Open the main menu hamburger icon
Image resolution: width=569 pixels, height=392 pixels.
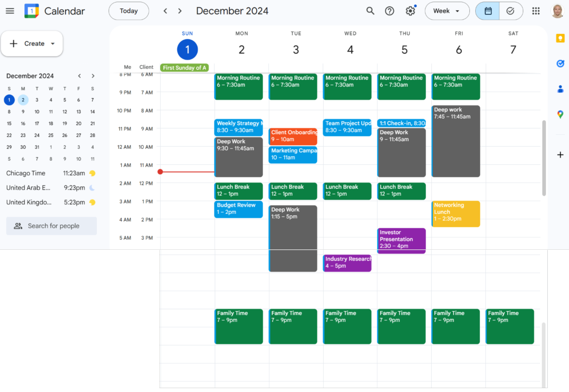pos(10,11)
